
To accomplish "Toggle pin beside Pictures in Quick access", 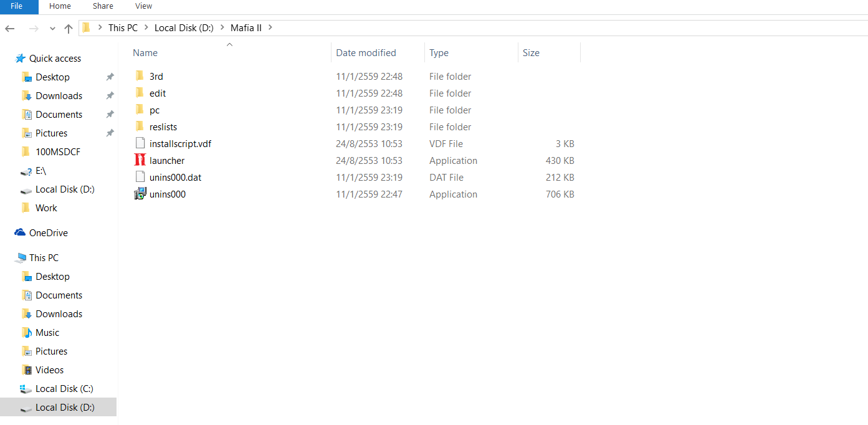I will tap(110, 133).
